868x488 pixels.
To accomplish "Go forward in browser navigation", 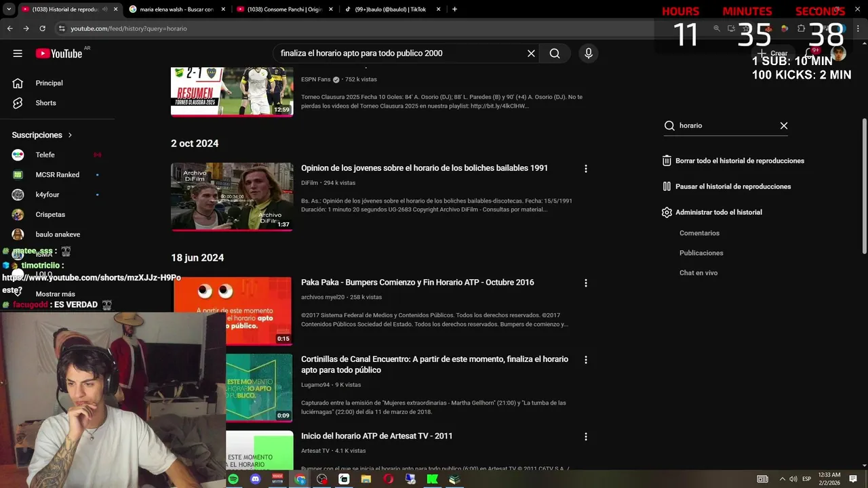I will pyautogui.click(x=26, y=28).
